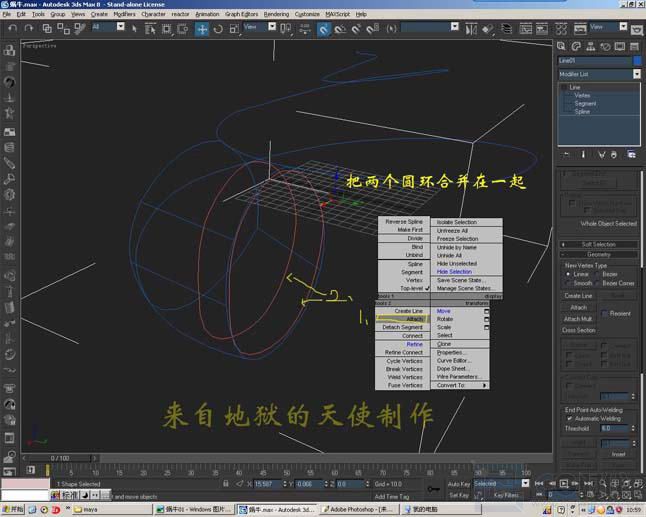
Task: Select the Bezier vertex type radio
Action: 597,274
